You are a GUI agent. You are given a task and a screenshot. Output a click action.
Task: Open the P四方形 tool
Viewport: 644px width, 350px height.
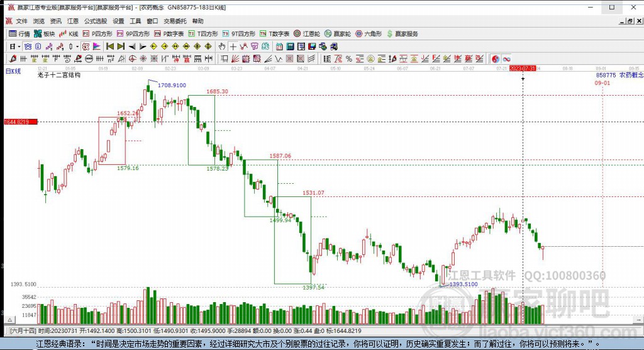pyautogui.click(x=97, y=34)
